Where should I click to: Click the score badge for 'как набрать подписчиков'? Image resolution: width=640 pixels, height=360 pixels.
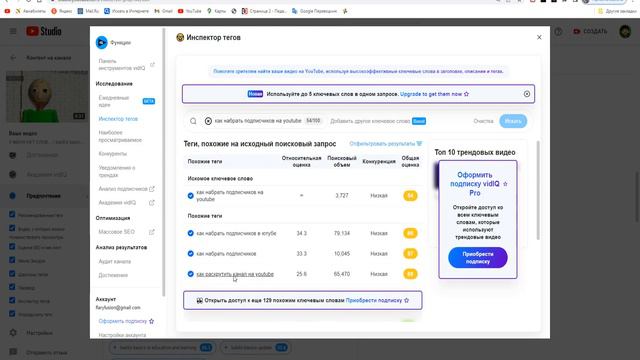[x=410, y=253]
